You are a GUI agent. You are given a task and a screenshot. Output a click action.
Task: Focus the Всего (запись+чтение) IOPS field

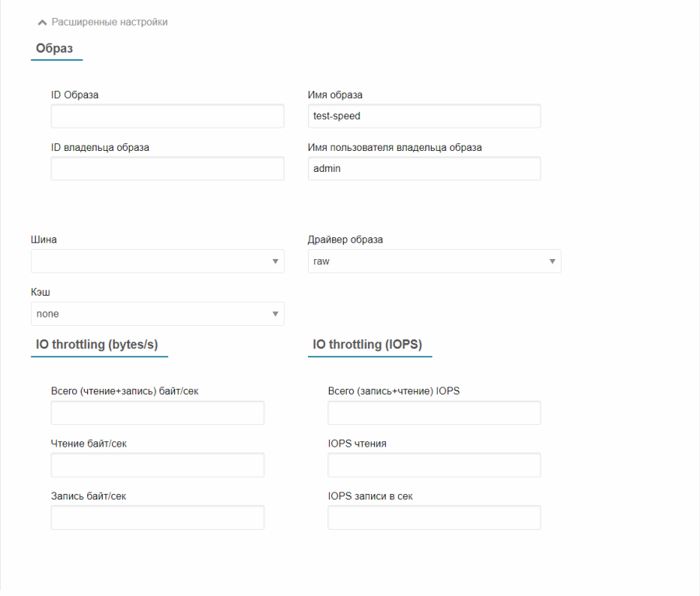click(x=434, y=412)
